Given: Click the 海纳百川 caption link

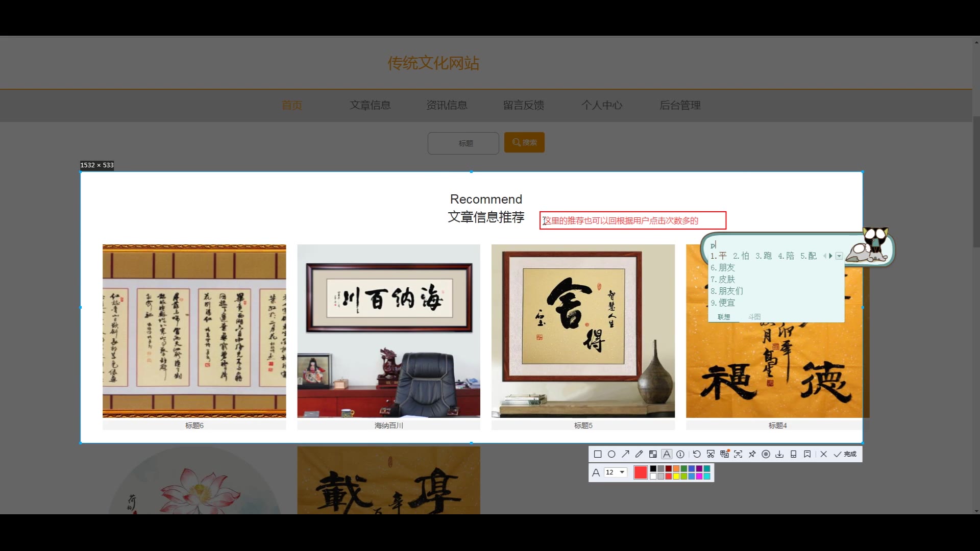Looking at the screenshot, I should coord(389,425).
